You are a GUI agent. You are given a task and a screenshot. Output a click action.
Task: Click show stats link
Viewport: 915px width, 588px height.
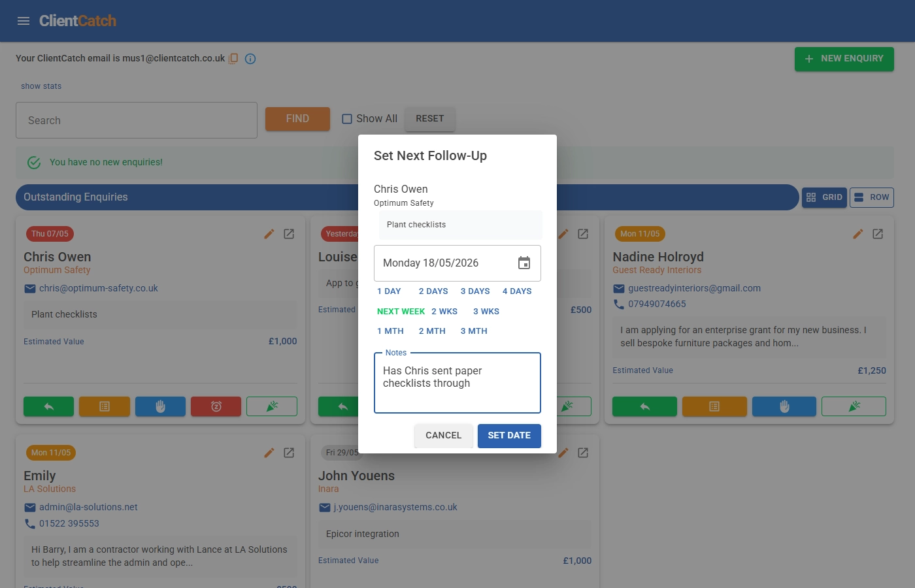point(41,86)
